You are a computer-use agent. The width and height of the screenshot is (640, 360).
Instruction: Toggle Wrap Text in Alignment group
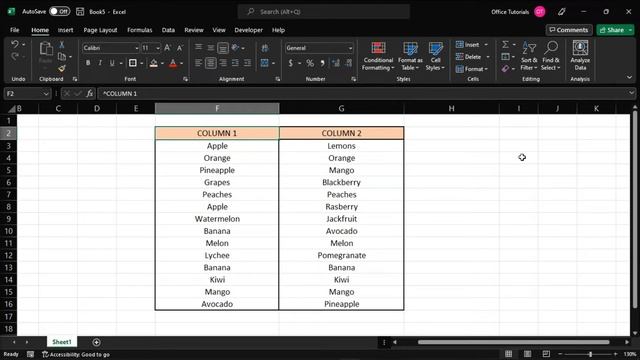[x=264, y=48]
